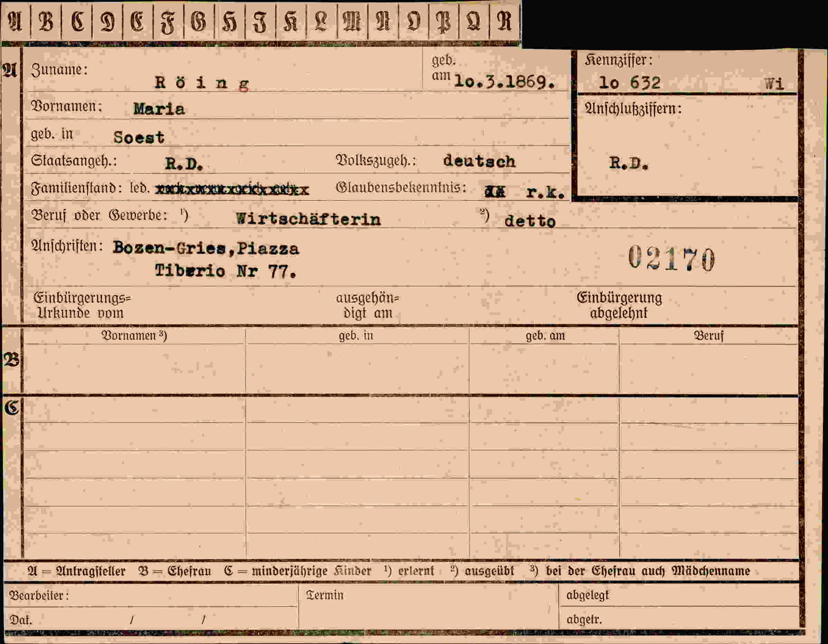Select the index tab letter M
Image resolution: width=828 pixels, height=644 pixels.
[352, 22]
